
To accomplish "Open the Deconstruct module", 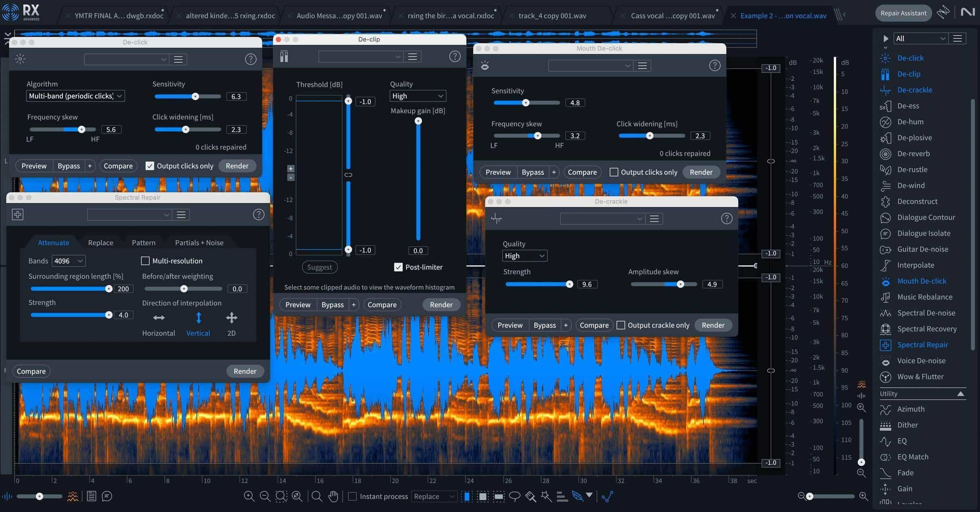I will pyautogui.click(x=917, y=201).
